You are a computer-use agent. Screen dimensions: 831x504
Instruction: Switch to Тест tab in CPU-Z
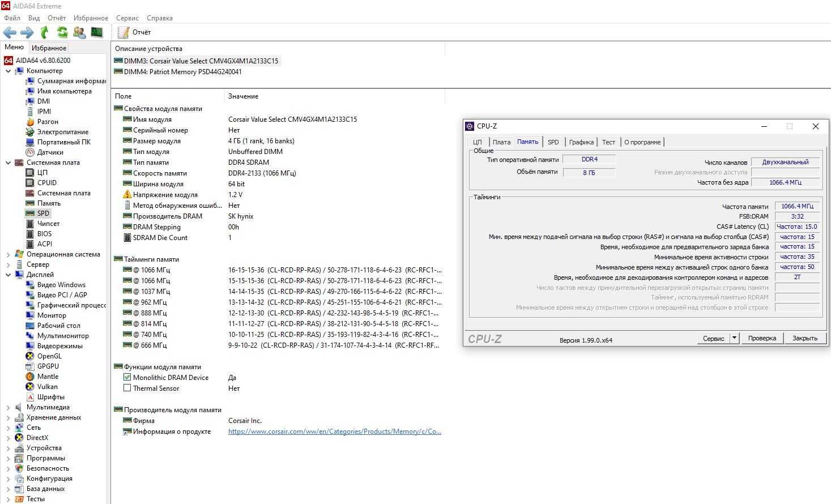click(x=608, y=142)
